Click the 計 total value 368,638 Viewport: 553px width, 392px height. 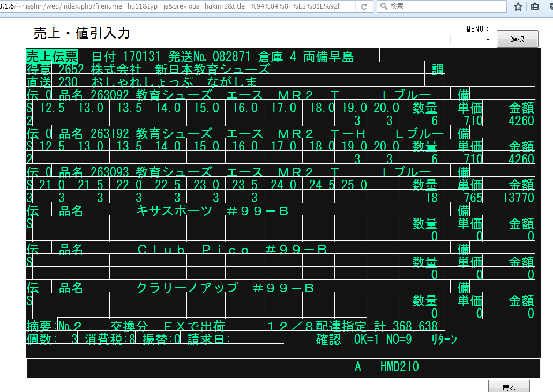click(x=414, y=326)
